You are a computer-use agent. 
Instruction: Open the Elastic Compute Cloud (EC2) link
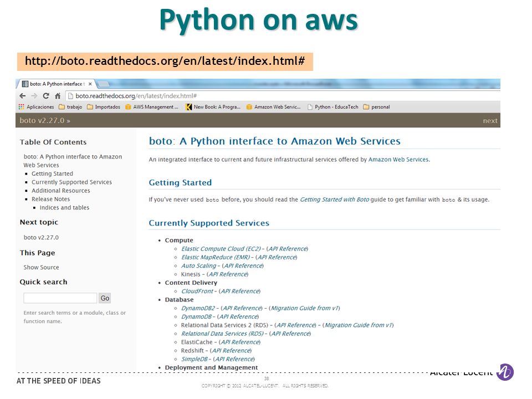point(221,249)
